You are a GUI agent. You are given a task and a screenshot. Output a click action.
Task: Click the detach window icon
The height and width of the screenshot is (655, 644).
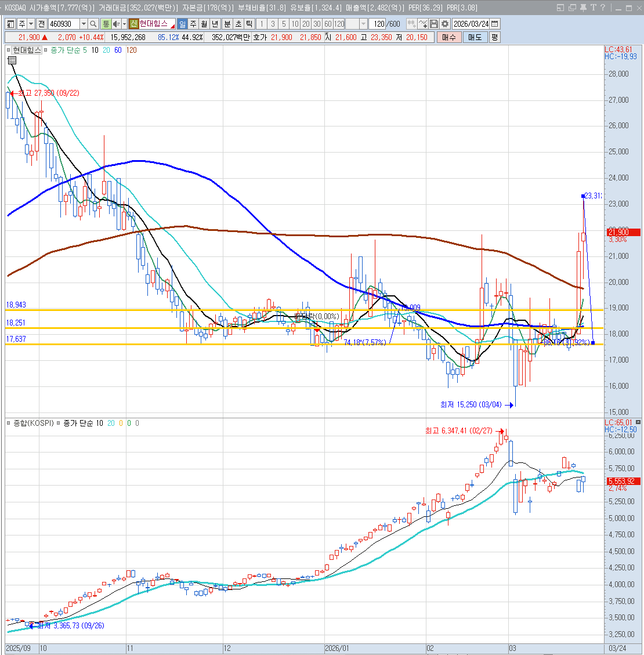click(x=571, y=8)
